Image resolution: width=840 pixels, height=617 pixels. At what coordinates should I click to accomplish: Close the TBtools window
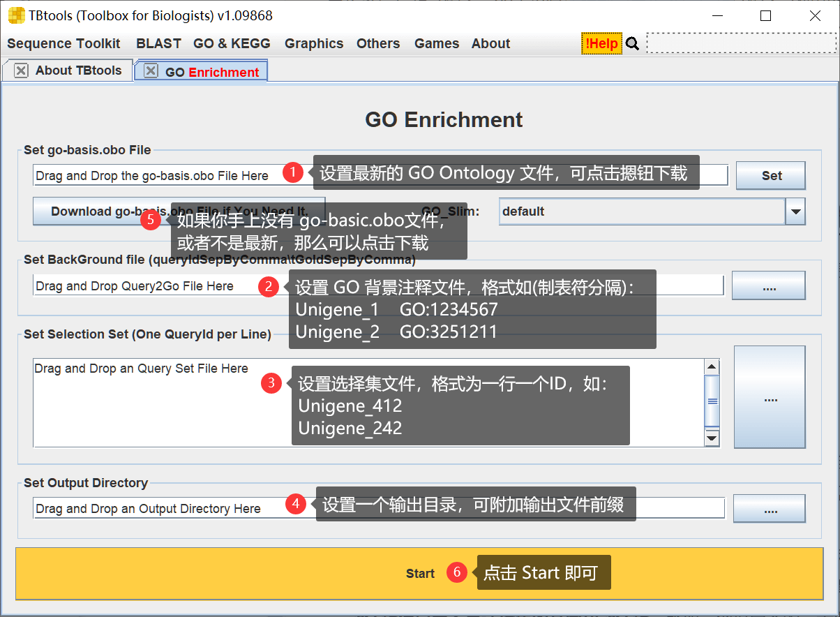(x=815, y=15)
